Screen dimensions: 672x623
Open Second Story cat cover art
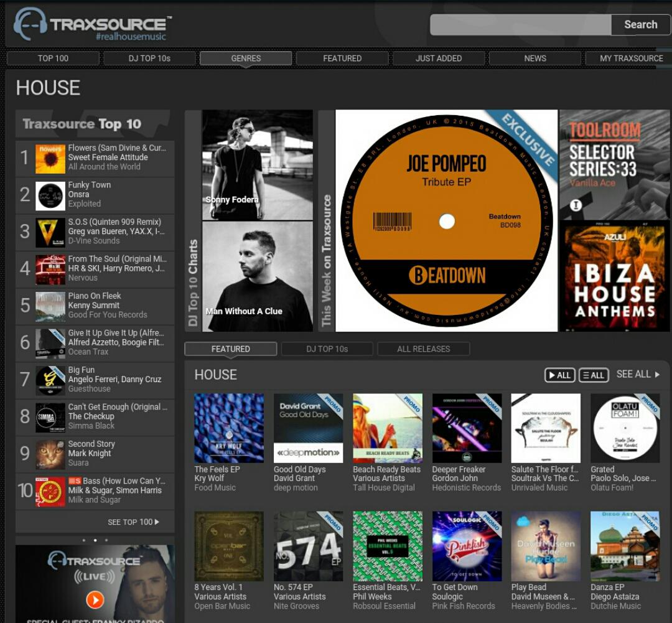pos(50,454)
